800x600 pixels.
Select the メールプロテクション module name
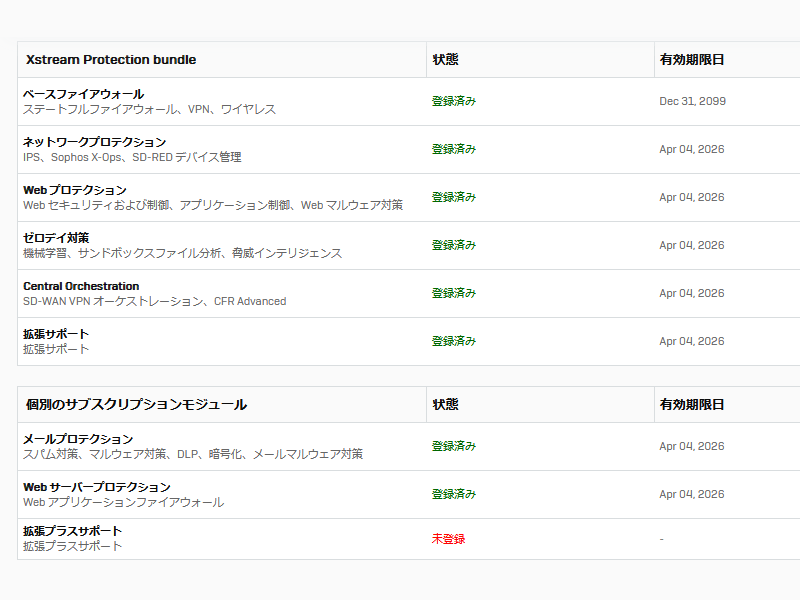[x=78, y=439]
